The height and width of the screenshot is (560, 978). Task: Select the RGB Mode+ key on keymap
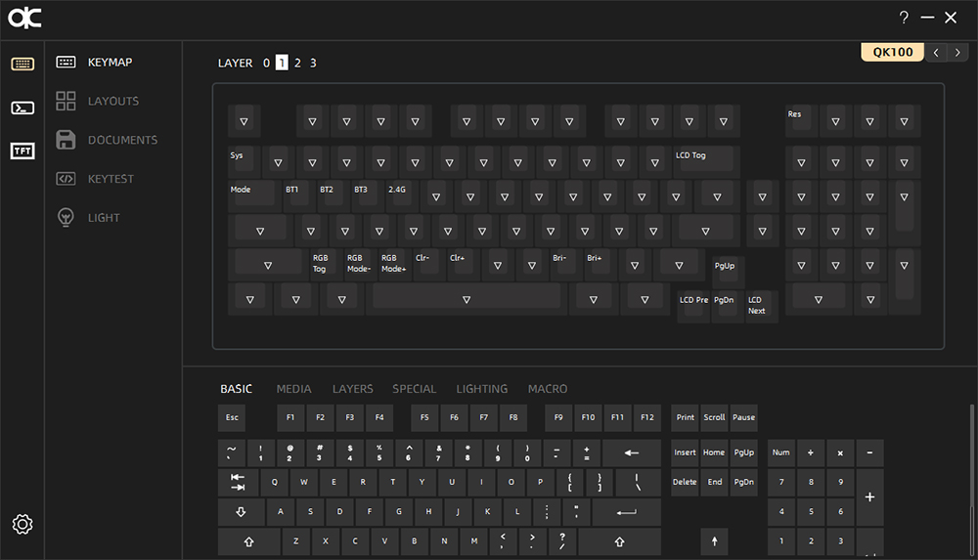[x=394, y=265]
